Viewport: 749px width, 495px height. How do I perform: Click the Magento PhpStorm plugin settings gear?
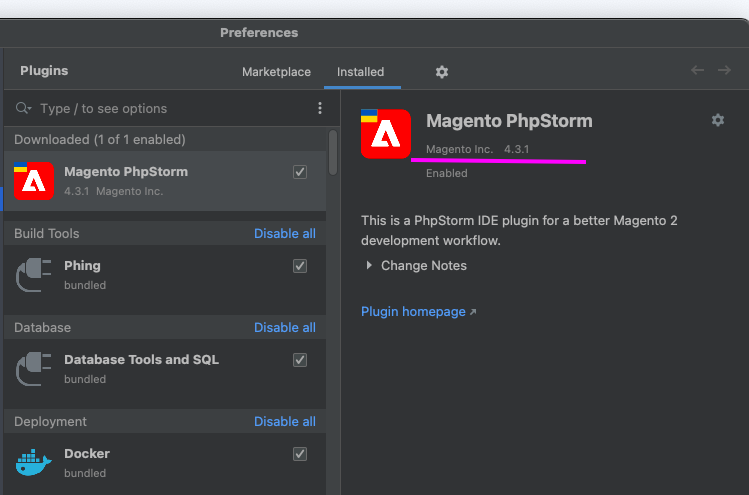[x=717, y=120]
